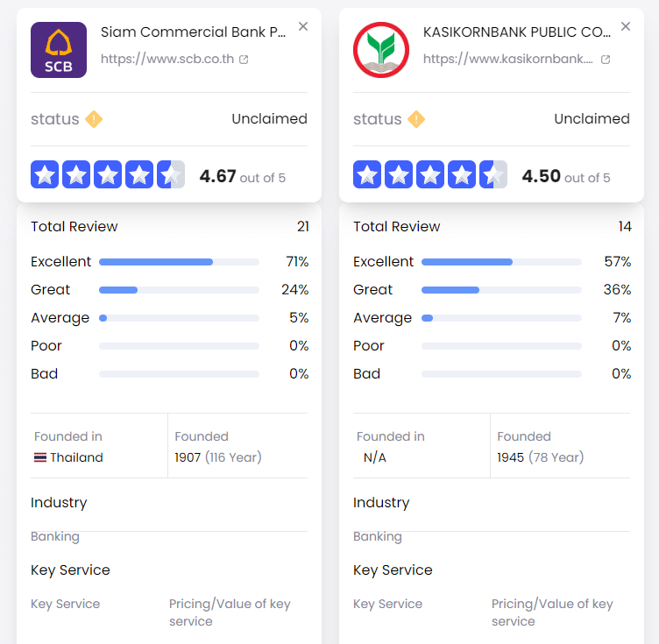The image size is (659, 644).
Task: Open the external link icon beside scb.co.th
Action: tap(244, 60)
